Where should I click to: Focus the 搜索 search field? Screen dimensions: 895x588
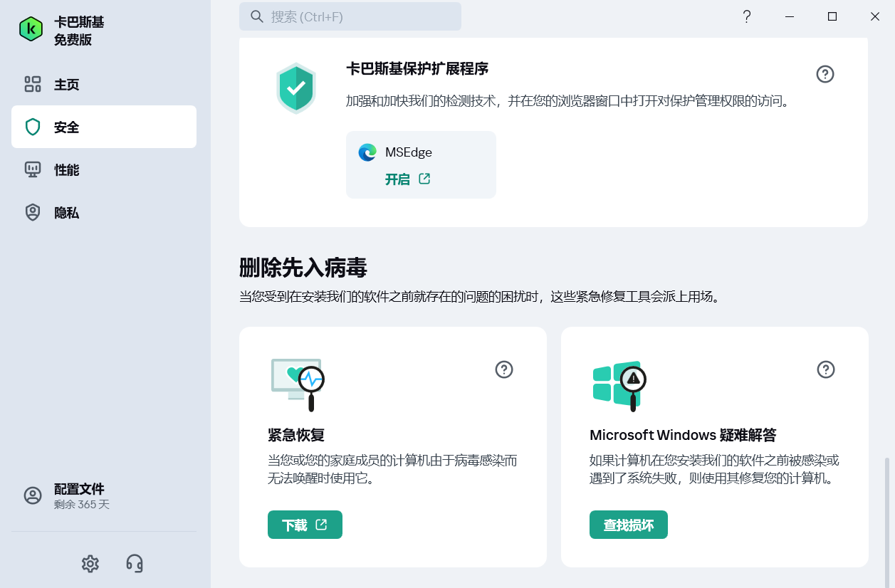pos(350,16)
